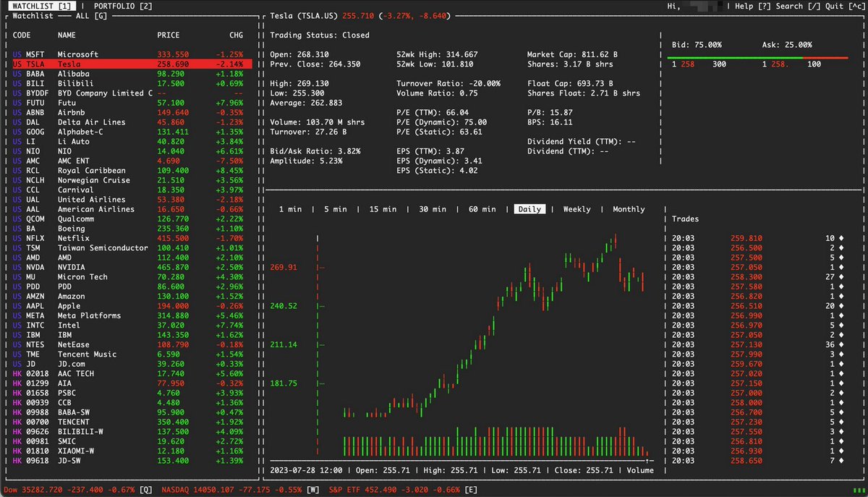Select the 1 min chart interval
This screenshot has height=497, width=868.
point(291,209)
